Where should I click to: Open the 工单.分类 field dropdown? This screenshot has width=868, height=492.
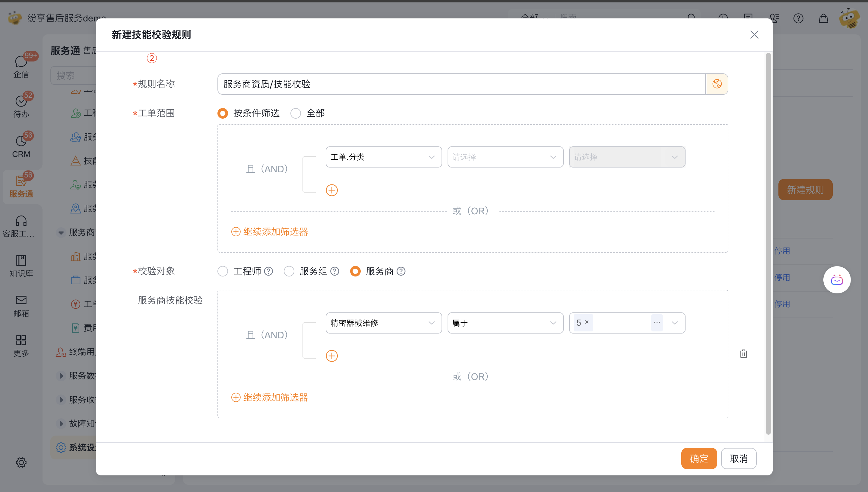383,157
